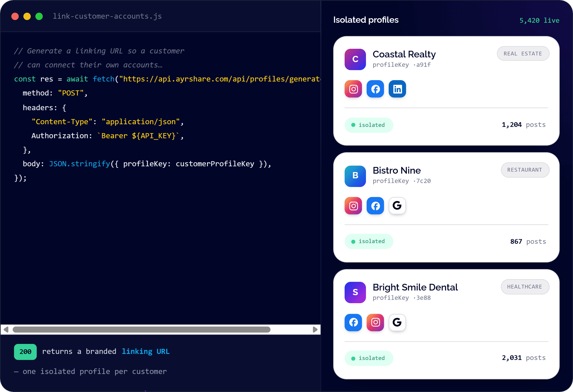Select the Bright Smile Dental 'S' avatar
Screen dimensions: 573x392
coord(355,292)
